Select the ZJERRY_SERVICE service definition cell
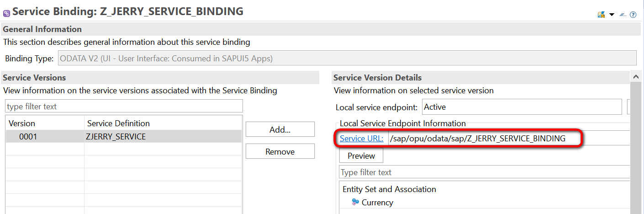644x214 pixels. tap(116, 137)
